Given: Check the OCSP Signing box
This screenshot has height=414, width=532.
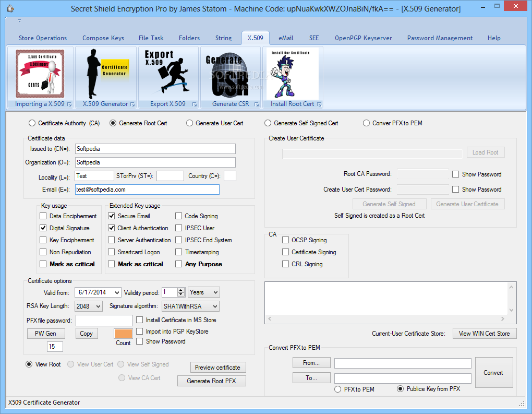Looking at the screenshot, I should tap(285, 240).
